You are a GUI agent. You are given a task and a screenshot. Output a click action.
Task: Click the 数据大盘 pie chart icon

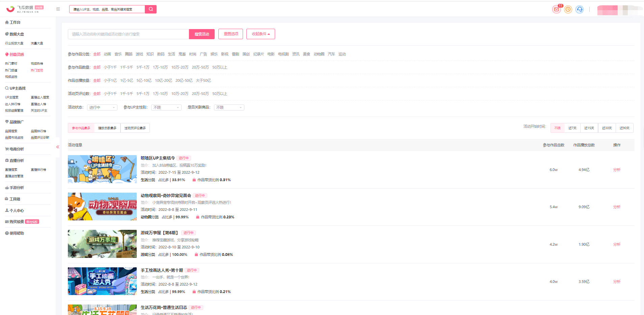point(7,34)
